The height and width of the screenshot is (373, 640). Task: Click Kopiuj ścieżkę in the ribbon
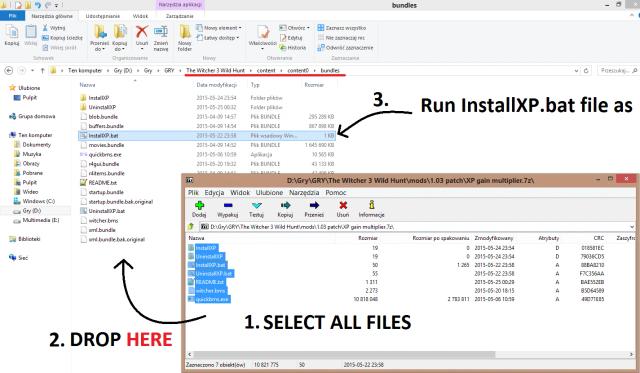click(62, 38)
